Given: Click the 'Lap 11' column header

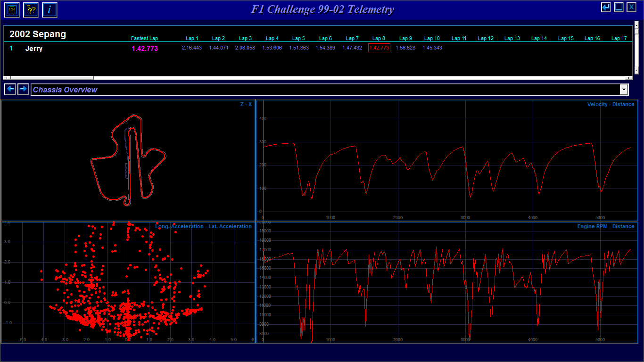Looking at the screenshot, I should (x=459, y=39).
